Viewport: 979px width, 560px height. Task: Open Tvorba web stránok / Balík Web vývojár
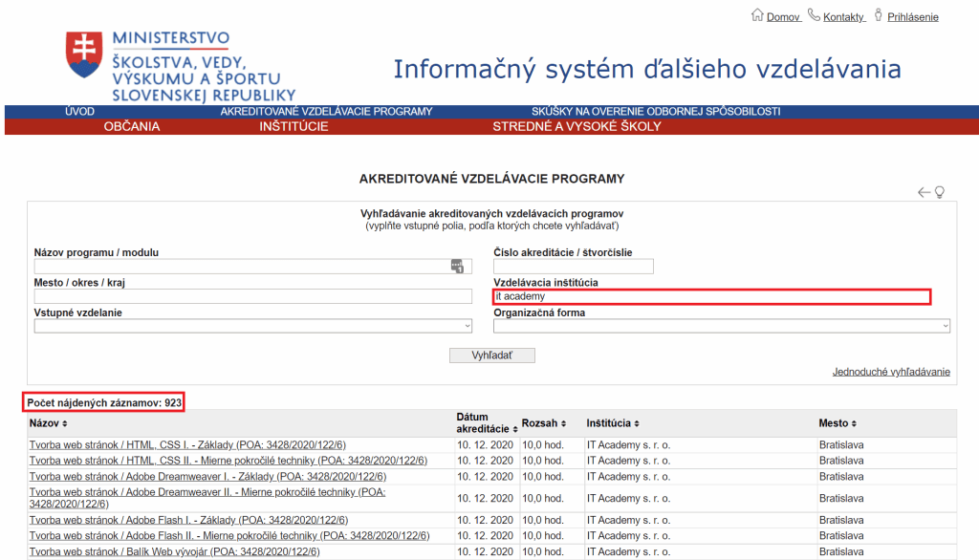pos(174,552)
